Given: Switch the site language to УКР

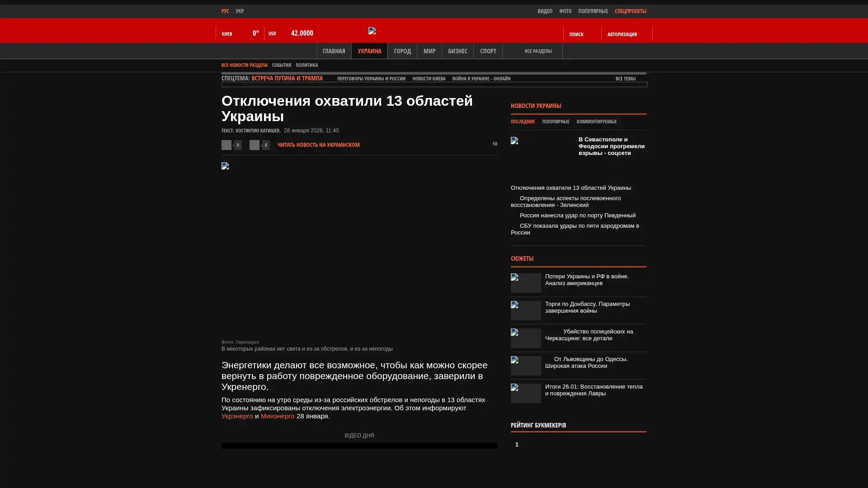Looking at the screenshot, I should pos(240,11).
